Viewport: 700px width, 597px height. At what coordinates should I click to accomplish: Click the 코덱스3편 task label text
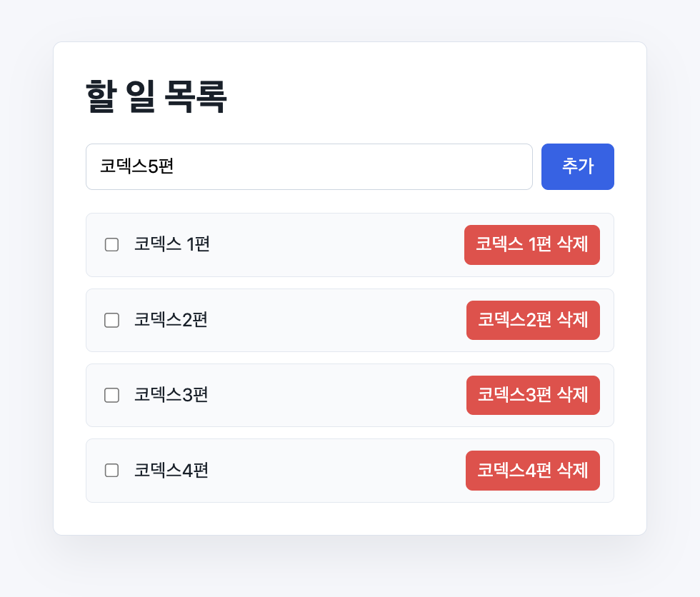(171, 395)
